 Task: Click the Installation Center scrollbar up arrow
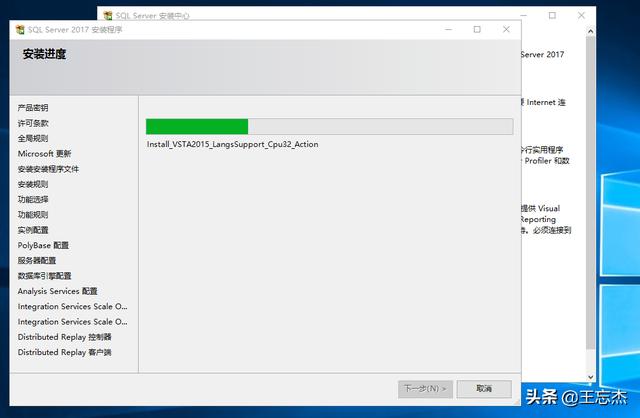[590, 31]
